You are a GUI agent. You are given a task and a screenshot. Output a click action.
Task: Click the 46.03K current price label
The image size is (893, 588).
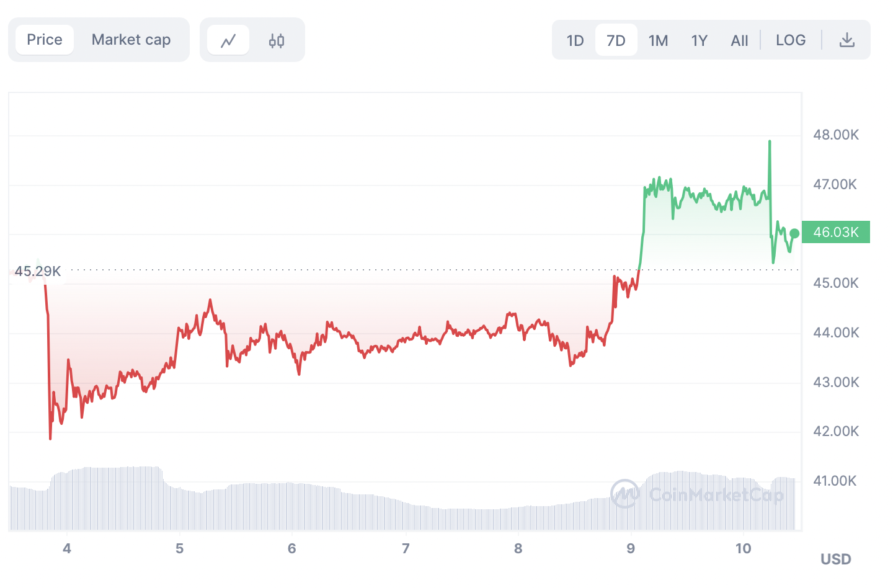tap(835, 232)
